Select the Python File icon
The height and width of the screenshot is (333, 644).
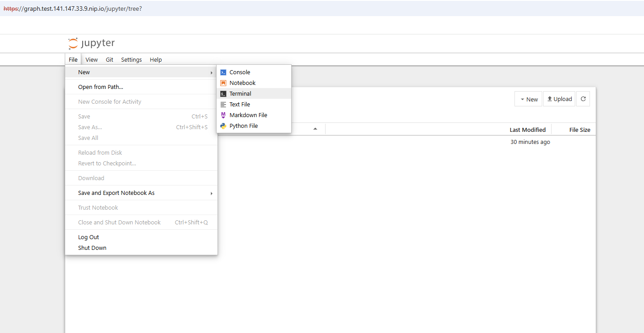click(x=223, y=126)
